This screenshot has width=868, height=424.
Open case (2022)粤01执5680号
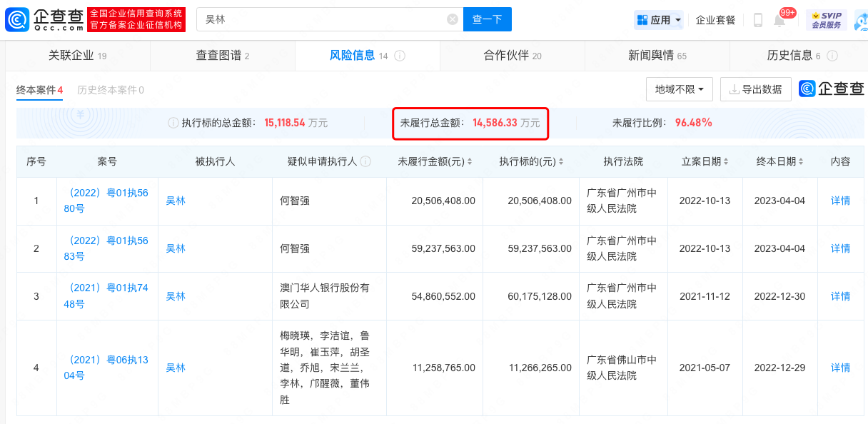(x=107, y=201)
